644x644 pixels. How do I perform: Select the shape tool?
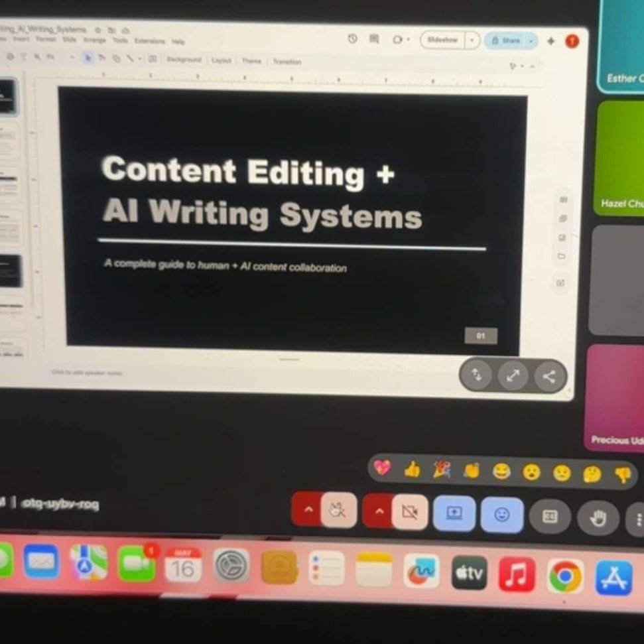click(117, 59)
